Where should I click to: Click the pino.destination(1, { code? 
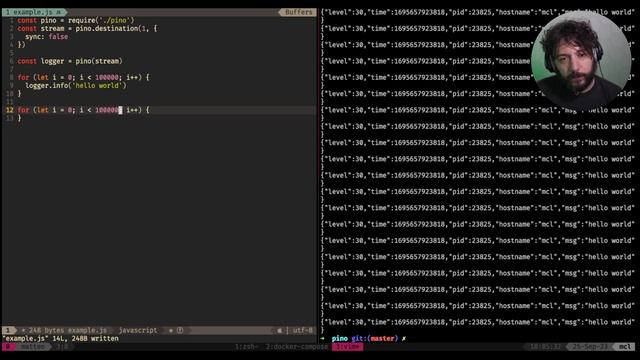(x=116, y=28)
